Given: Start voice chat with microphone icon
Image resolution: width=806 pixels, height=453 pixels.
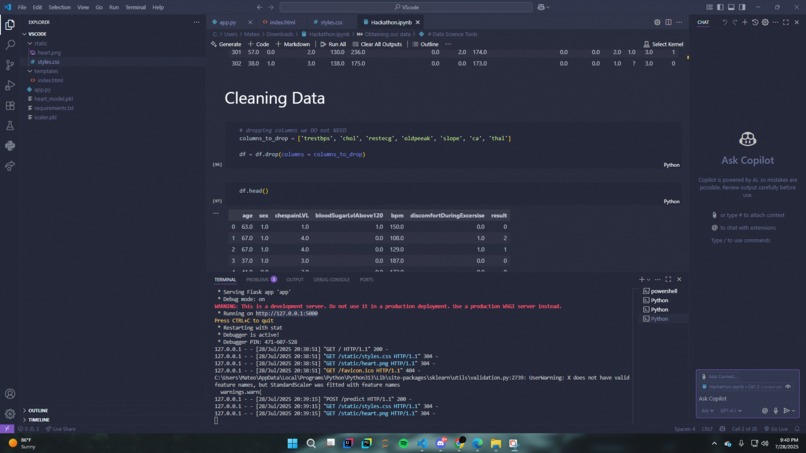Looking at the screenshot, I should point(776,410).
